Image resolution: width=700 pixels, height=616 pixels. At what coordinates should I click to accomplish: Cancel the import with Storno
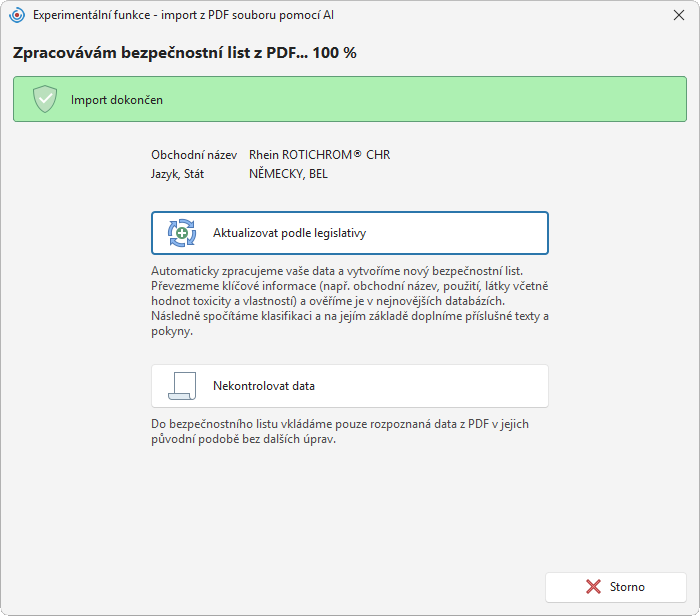pyautogui.click(x=616, y=587)
